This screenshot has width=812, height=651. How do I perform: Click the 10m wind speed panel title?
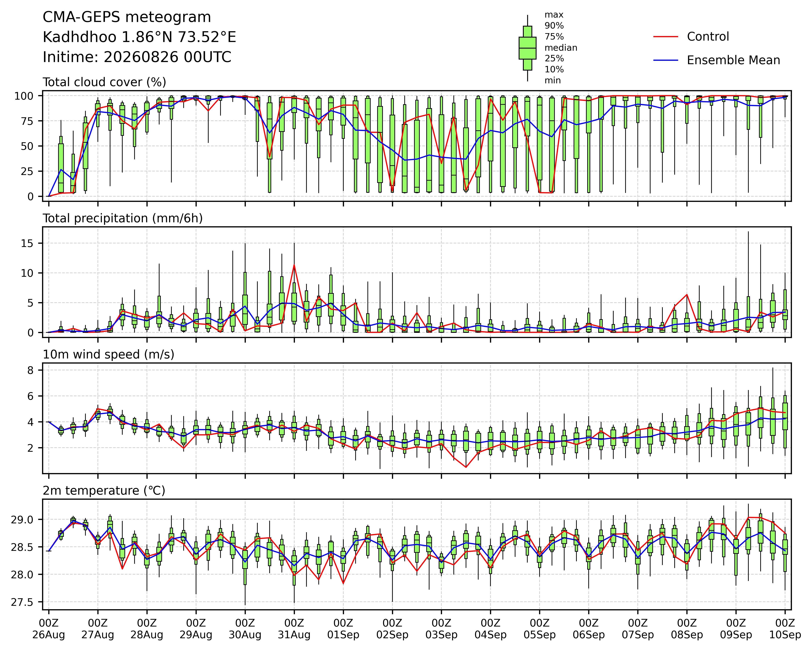[x=108, y=355]
